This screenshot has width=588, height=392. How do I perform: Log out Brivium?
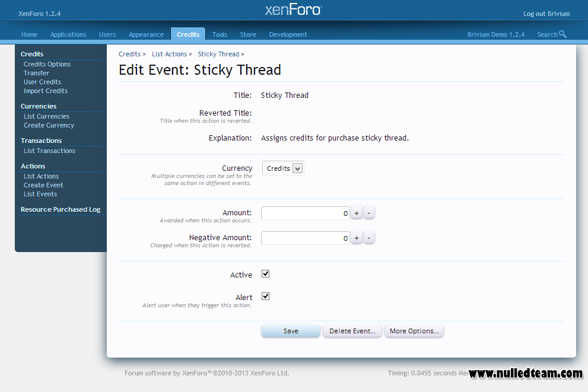pos(546,14)
